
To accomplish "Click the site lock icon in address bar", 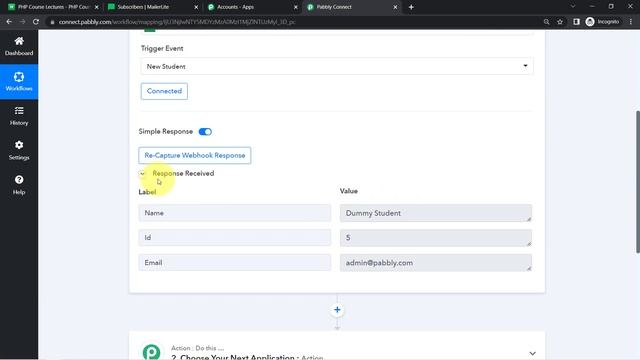I will [52, 22].
